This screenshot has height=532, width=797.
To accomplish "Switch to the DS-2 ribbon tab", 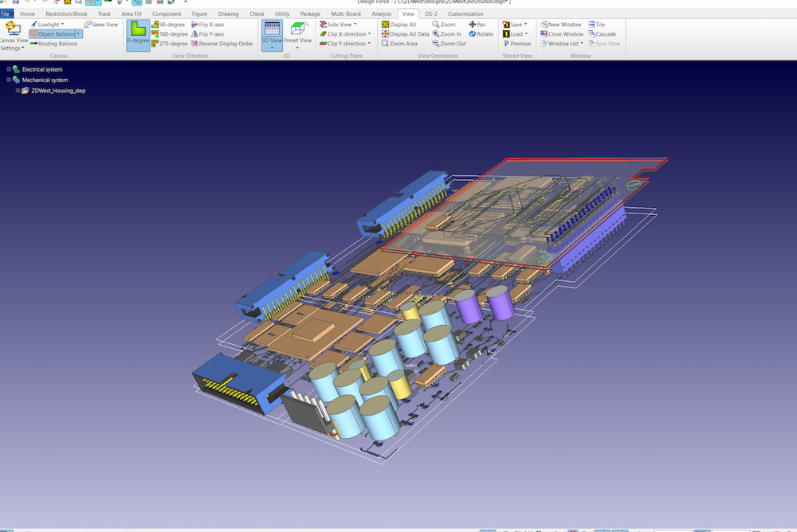I will coord(430,14).
